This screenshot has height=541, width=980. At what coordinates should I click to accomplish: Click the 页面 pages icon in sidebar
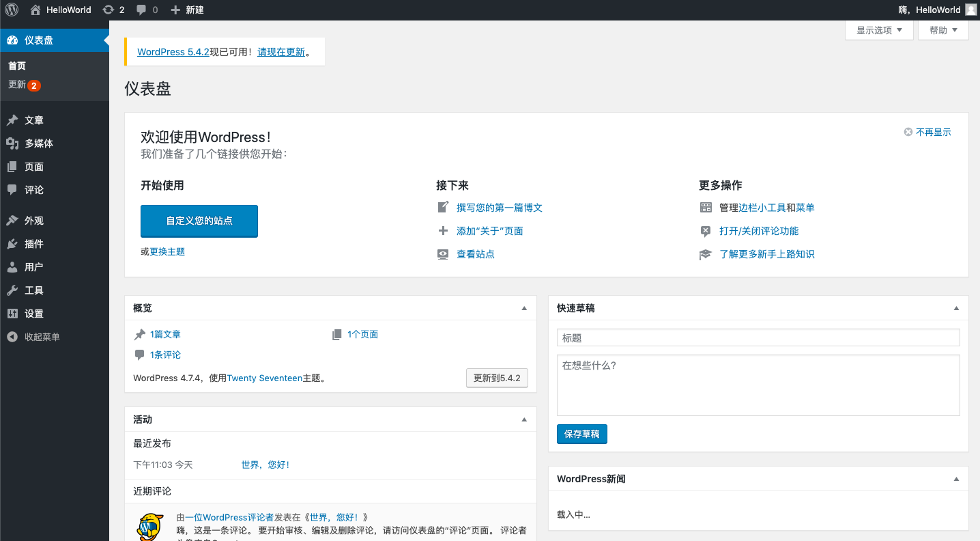(12, 167)
